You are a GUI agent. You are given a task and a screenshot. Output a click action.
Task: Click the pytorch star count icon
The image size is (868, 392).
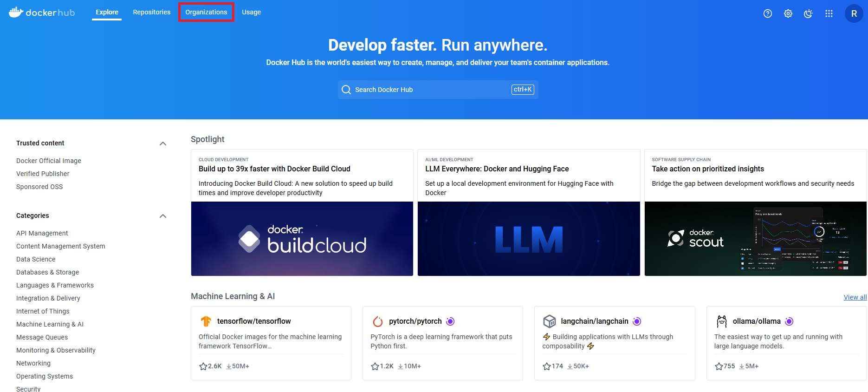375,366
